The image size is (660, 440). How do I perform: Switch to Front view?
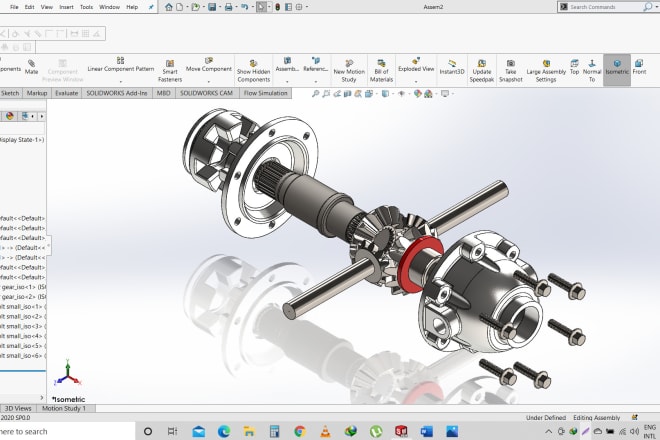click(x=639, y=67)
